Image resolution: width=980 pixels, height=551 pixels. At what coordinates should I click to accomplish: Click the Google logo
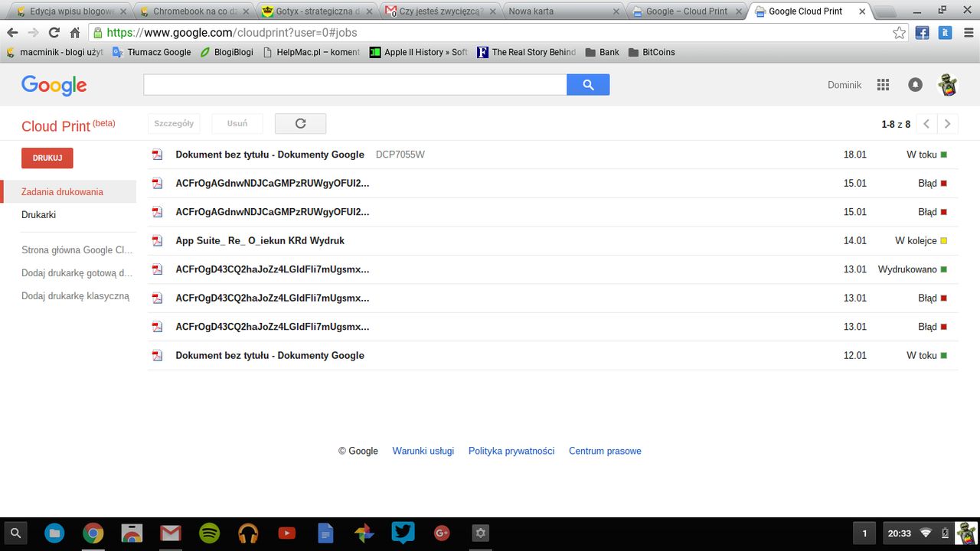click(54, 86)
